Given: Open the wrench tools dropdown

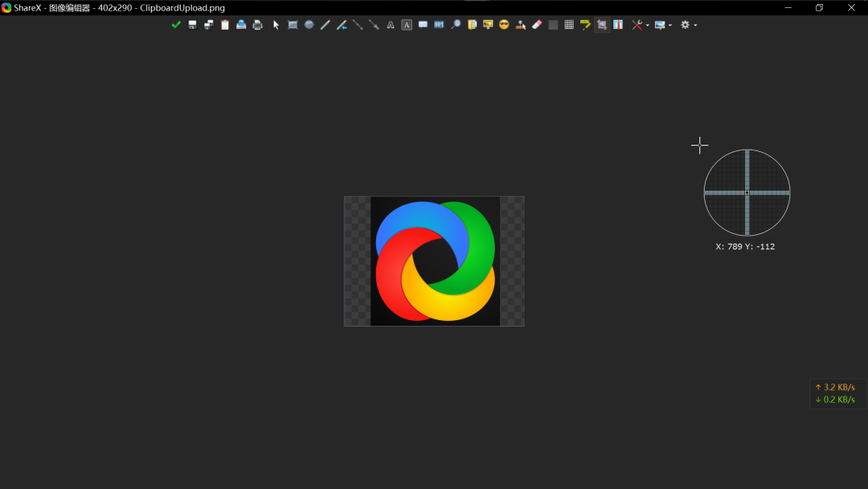Looking at the screenshot, I should tap(641, 25).
